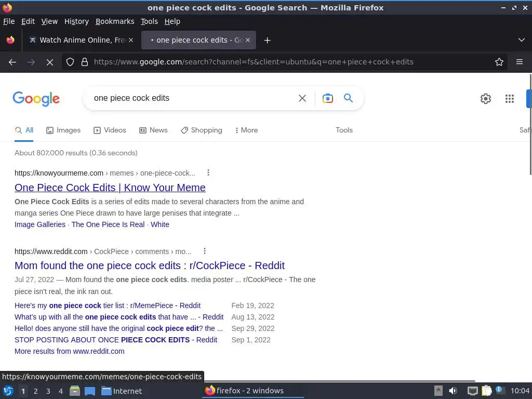Open the clipboard tray icon
This screenshot has width=532, height=399.
pos(486,391)
